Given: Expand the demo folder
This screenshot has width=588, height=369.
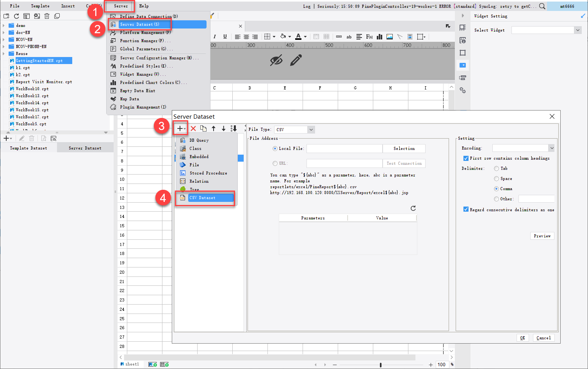Looking at the screenshot, I should [4, 25].
